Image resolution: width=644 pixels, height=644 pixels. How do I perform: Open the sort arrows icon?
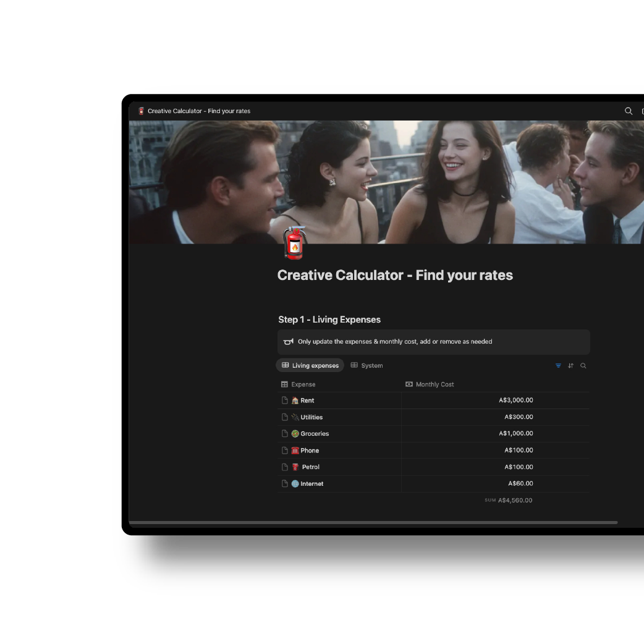tap(570, 365)
